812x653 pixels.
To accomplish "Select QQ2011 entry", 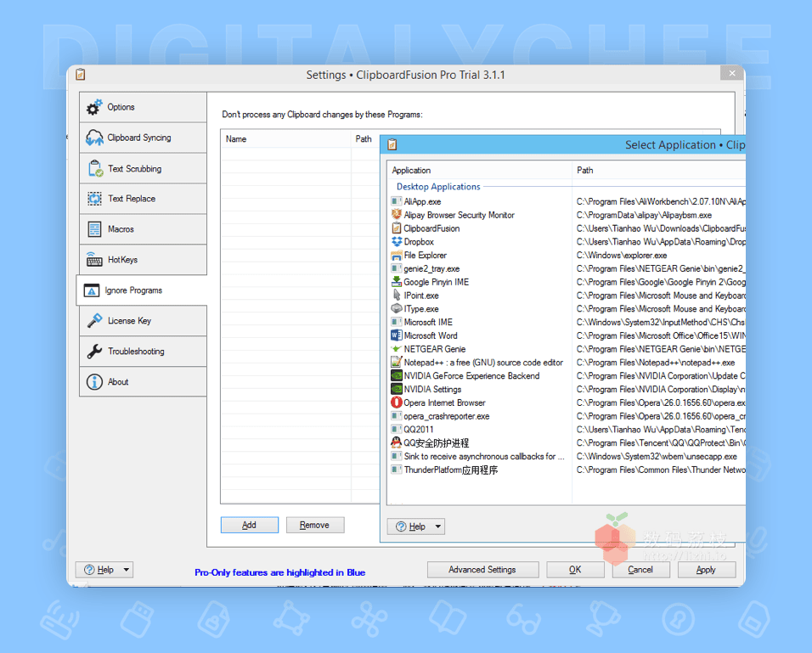I will tap(419, 430).
